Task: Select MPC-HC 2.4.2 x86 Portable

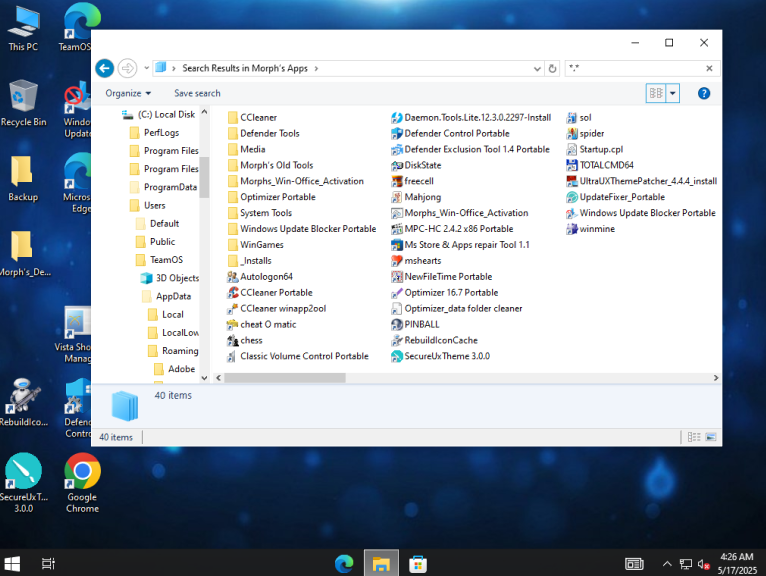Action: coord(452,229)
